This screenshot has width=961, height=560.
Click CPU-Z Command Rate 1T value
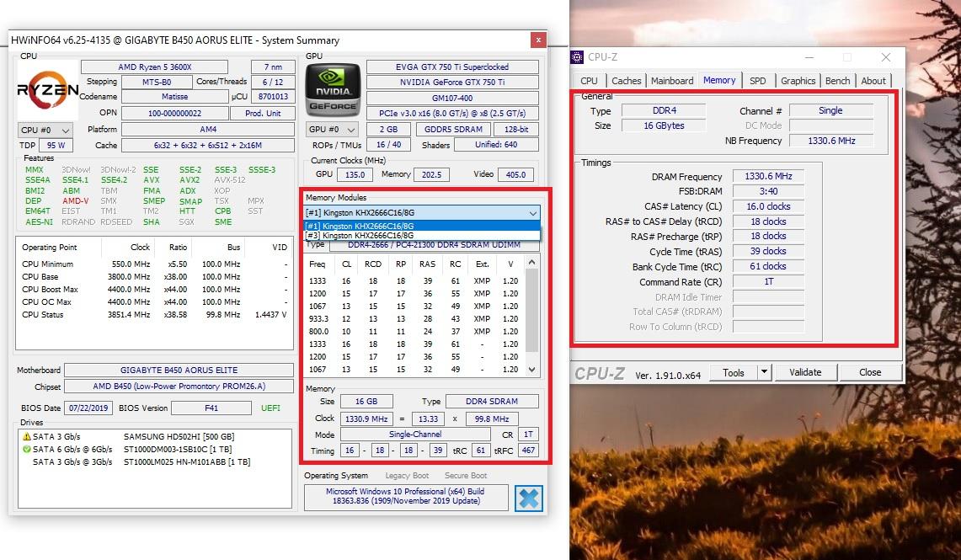(x=769, y=282)
